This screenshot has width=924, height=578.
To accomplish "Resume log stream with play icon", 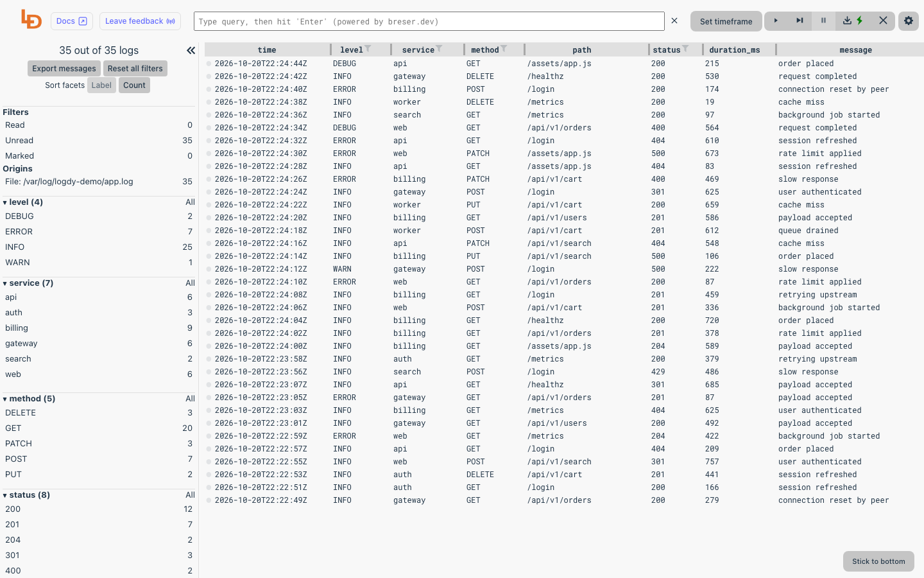I will [776, 21].
